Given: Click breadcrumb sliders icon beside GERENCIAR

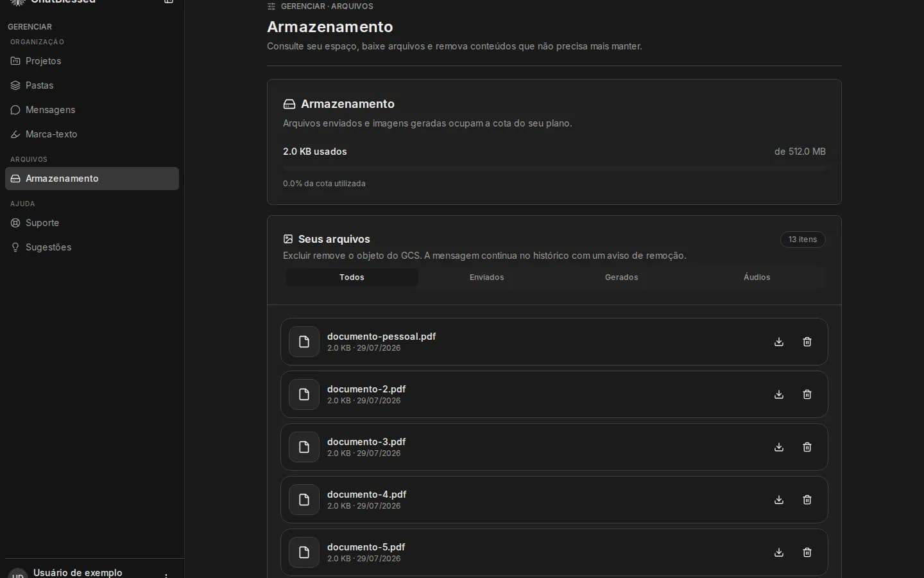Looking at the screenshot, I should click(271, 6).
